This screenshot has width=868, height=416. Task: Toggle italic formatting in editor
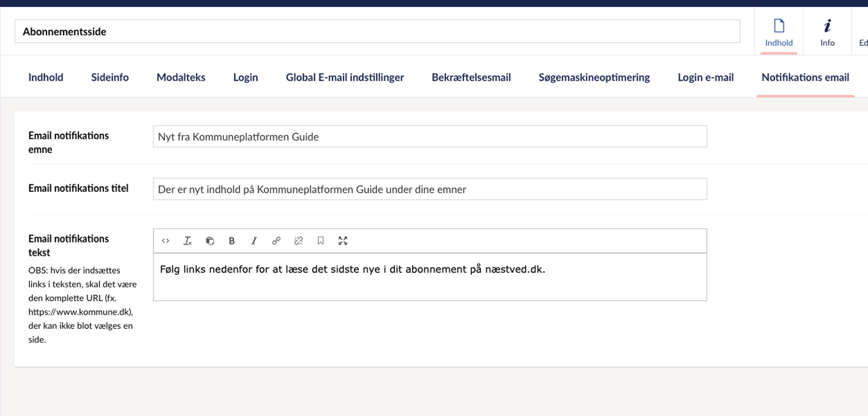(254, 241)
